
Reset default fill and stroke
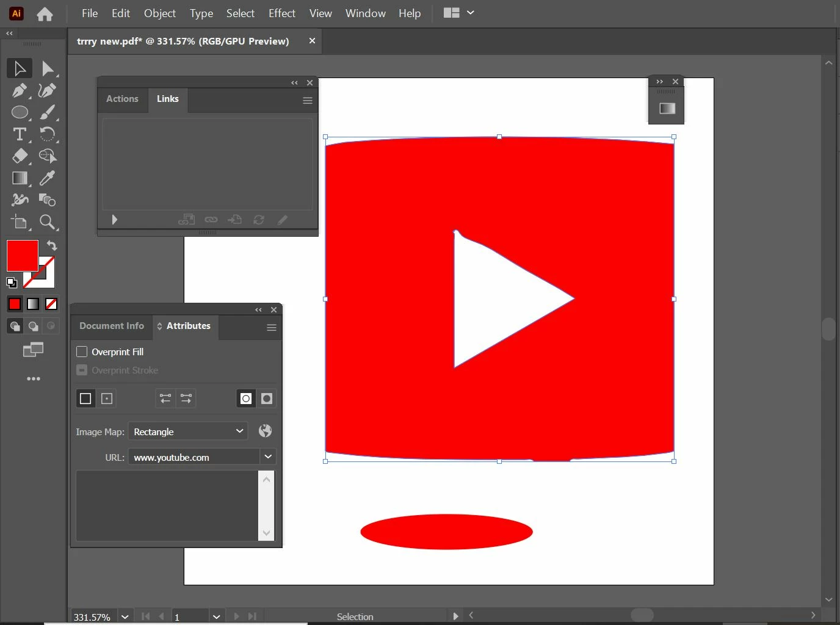point(12,283)
